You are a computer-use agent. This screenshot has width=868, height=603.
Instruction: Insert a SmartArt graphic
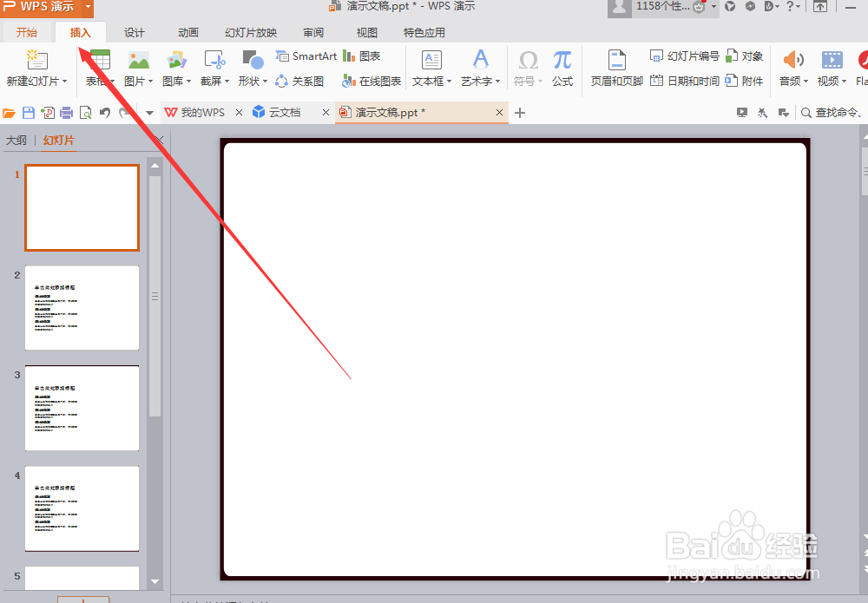[306, 56]
